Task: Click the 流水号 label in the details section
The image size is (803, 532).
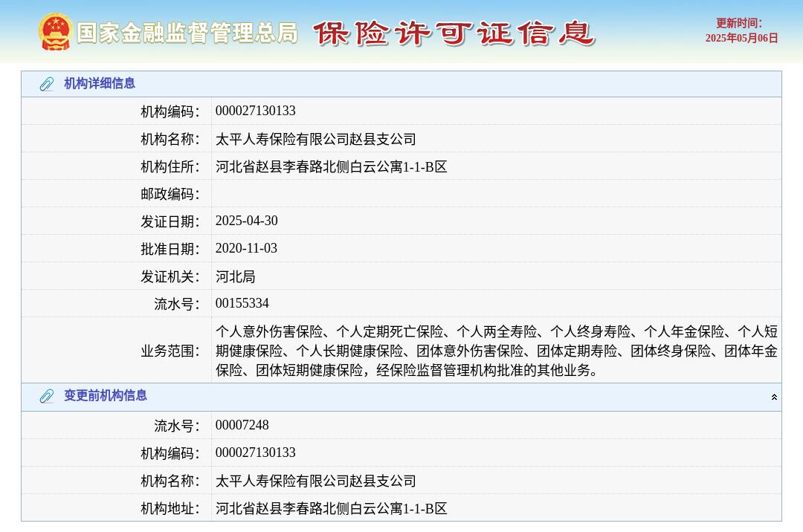Action: pos(177,304)
